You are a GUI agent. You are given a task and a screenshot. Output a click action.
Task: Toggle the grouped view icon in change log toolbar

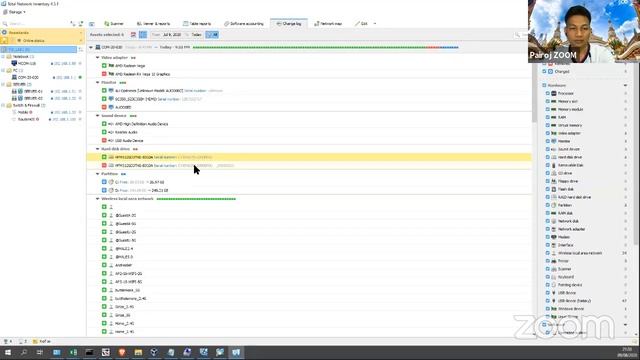tap(143, 35)
